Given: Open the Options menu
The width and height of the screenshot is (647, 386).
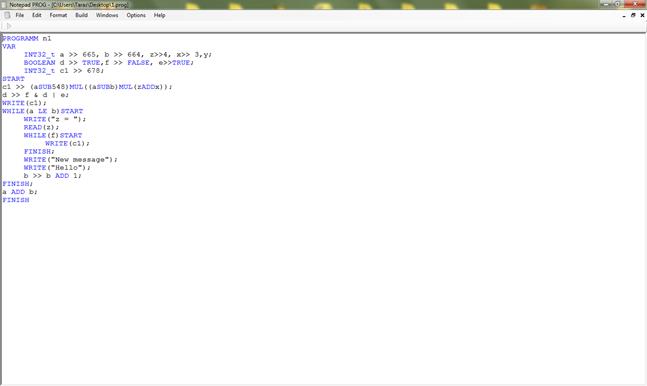Looking at the screenshot, I should 136,15.
